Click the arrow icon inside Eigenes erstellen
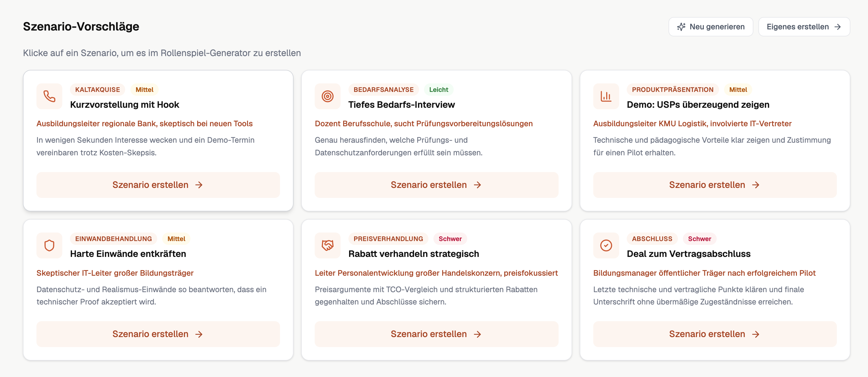 838,27
